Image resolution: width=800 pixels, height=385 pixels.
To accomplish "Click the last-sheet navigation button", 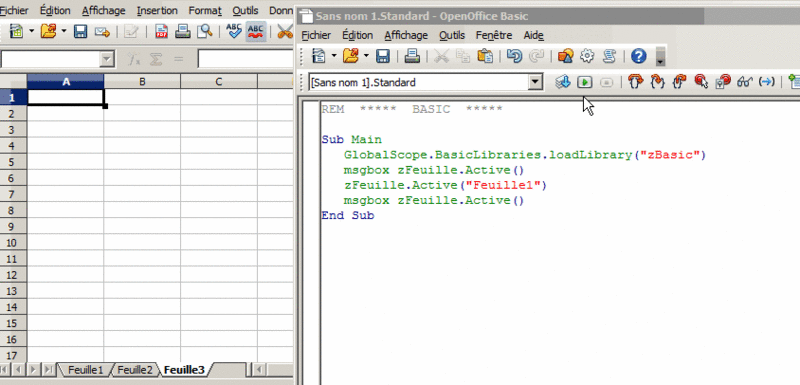I will coord(49,369).
